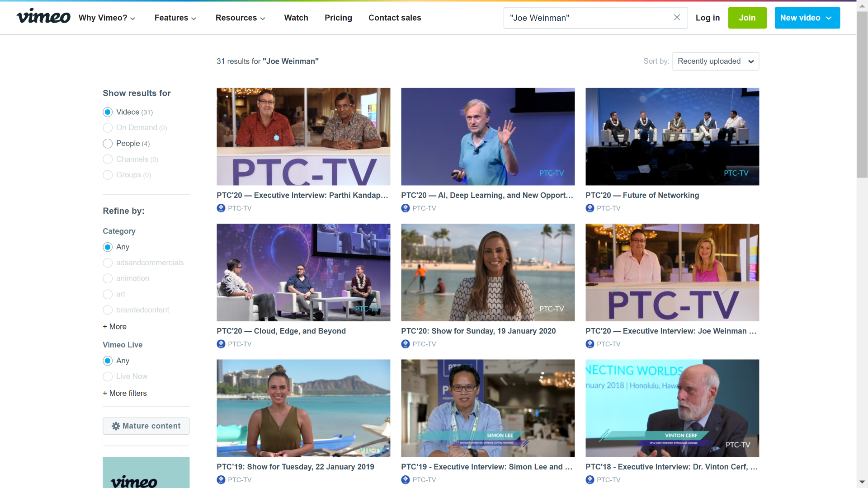Click the gear icon on Mature content button
Viewport: 868px width, 488px height.
point(116,426)
